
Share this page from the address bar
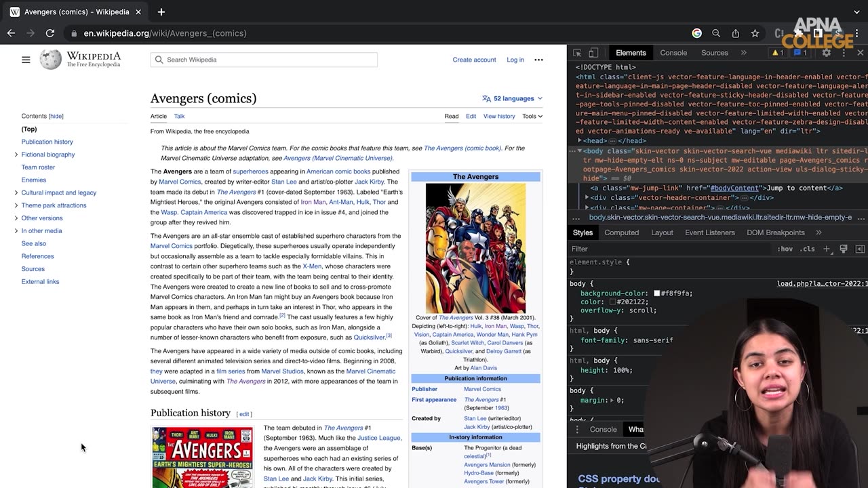click(x=735, y=33)
